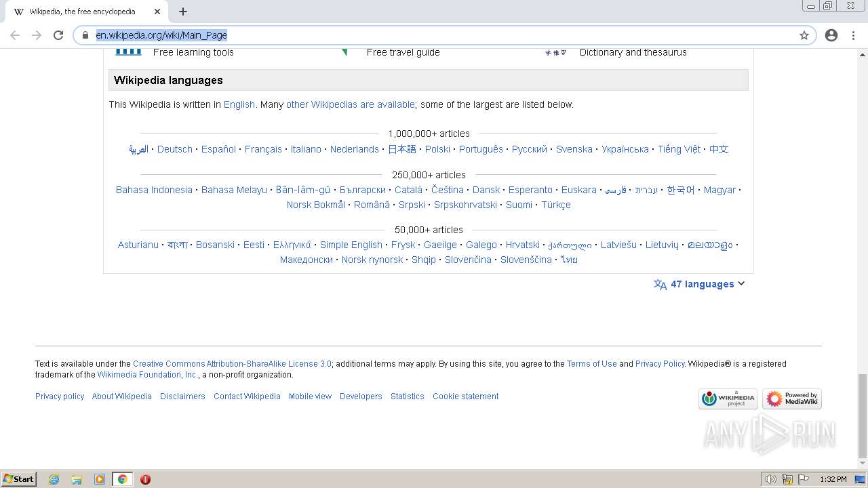Bookmark this page with the star icon
The width and height of the screenshot is (868, 488).
(x=804, y=35)
